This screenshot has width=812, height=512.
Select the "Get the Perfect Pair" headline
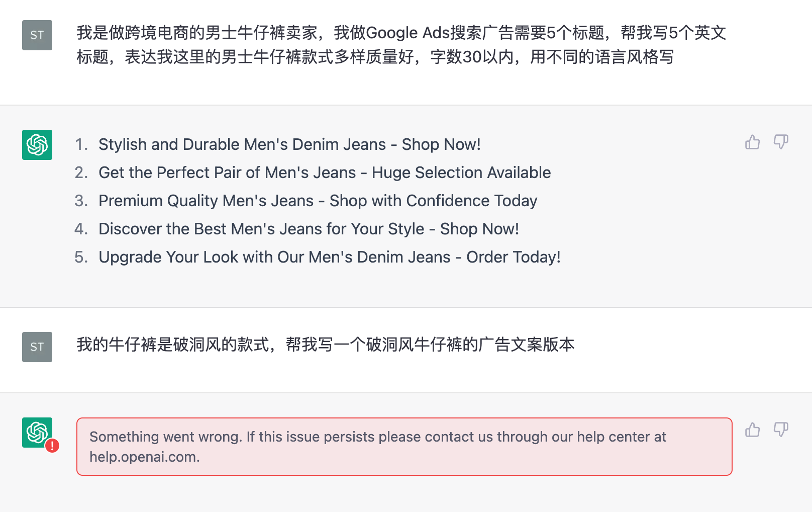[325, 173]
